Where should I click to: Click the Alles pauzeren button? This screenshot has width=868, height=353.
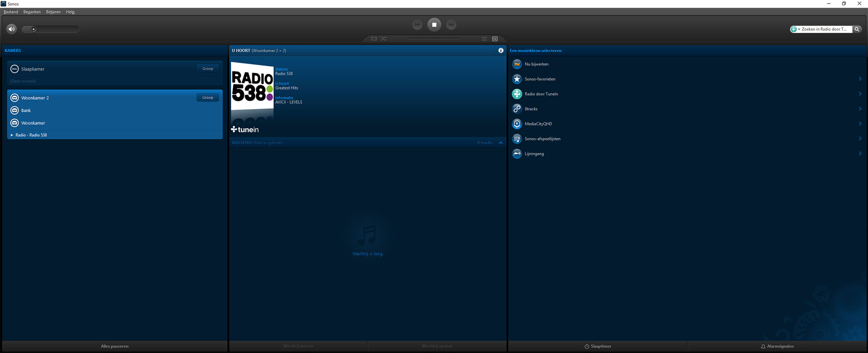[x=115, y=346]
